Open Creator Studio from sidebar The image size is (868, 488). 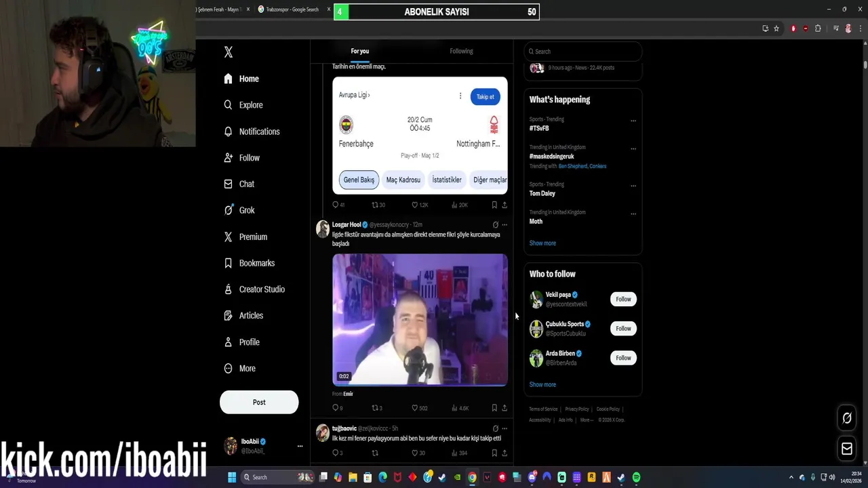pos(254,289)
